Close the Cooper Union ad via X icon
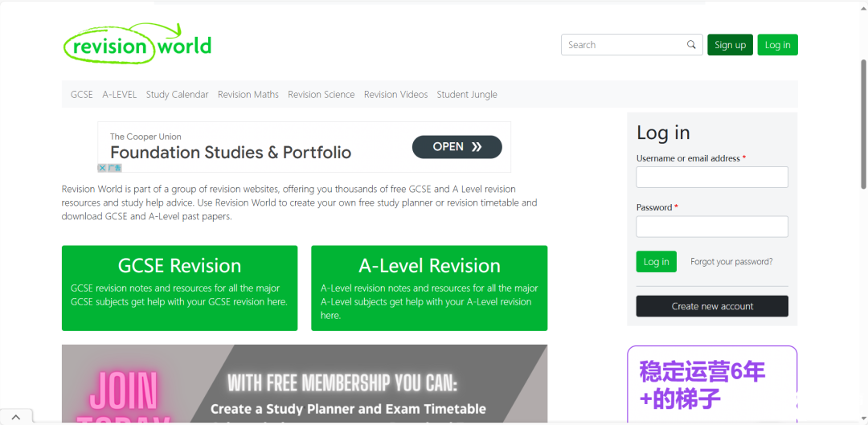868x425 pixels. point(102,168)
